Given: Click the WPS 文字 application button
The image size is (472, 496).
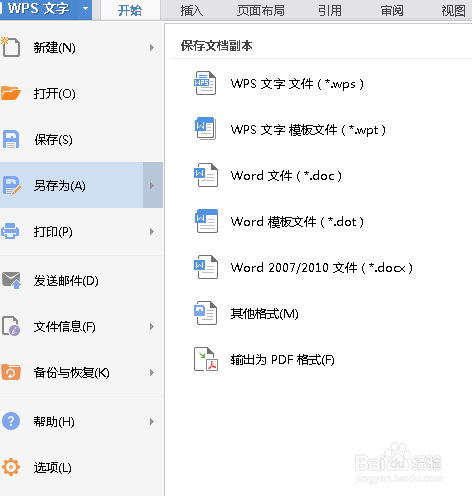Looking at the screenshot, I should 46,10.
